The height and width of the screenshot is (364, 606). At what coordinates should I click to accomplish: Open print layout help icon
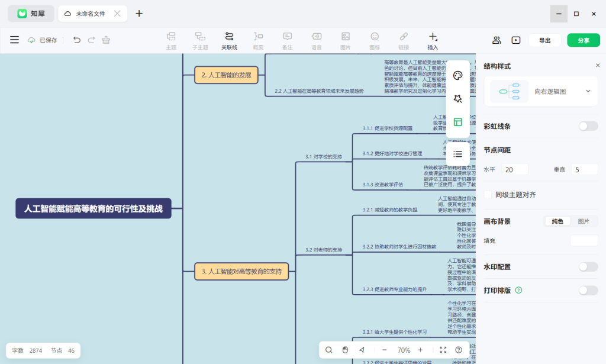[x=518, y=290]
